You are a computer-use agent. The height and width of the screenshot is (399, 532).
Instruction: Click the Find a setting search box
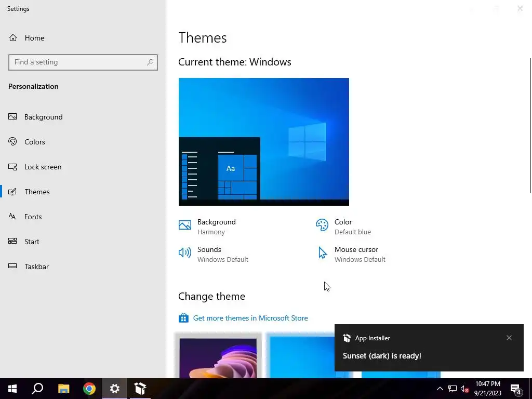[x=83, y=62]
